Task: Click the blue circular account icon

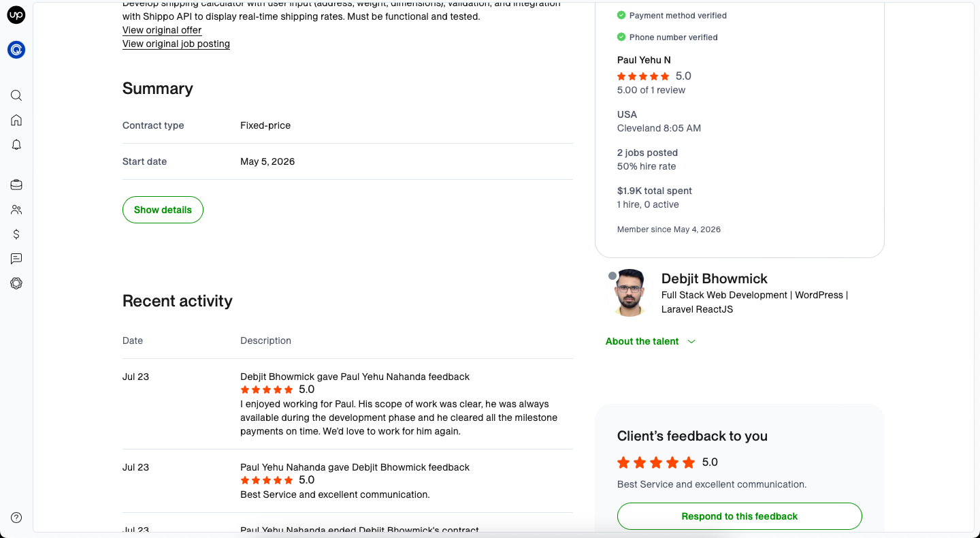Action: [x=16, y=50]
